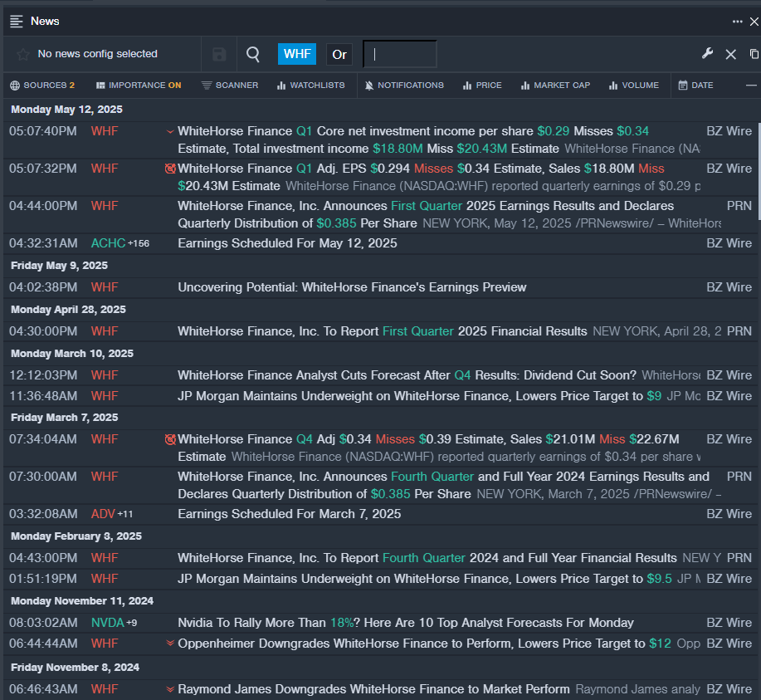The height and width of the screenshot is (700, 761).
Task: Click the BZ Wire source on the 04:32:31AM row
Action: point(729,243)
